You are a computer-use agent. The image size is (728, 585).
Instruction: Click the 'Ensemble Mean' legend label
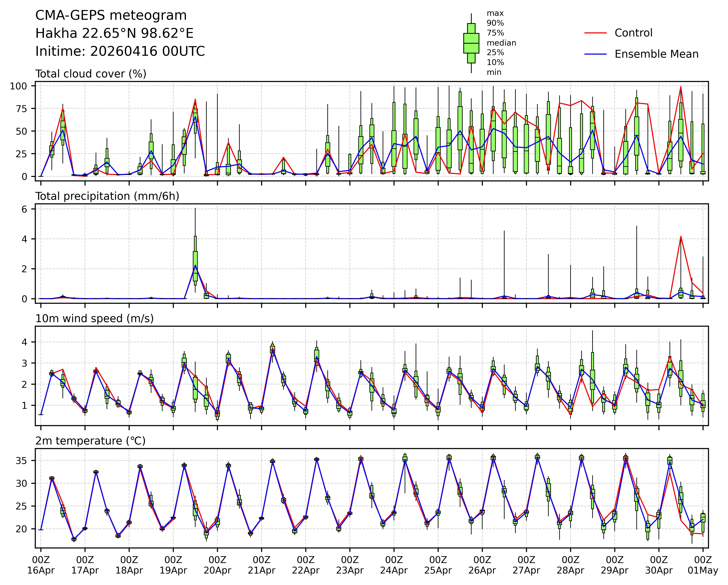pyautogui.click(x=656, y=54)
